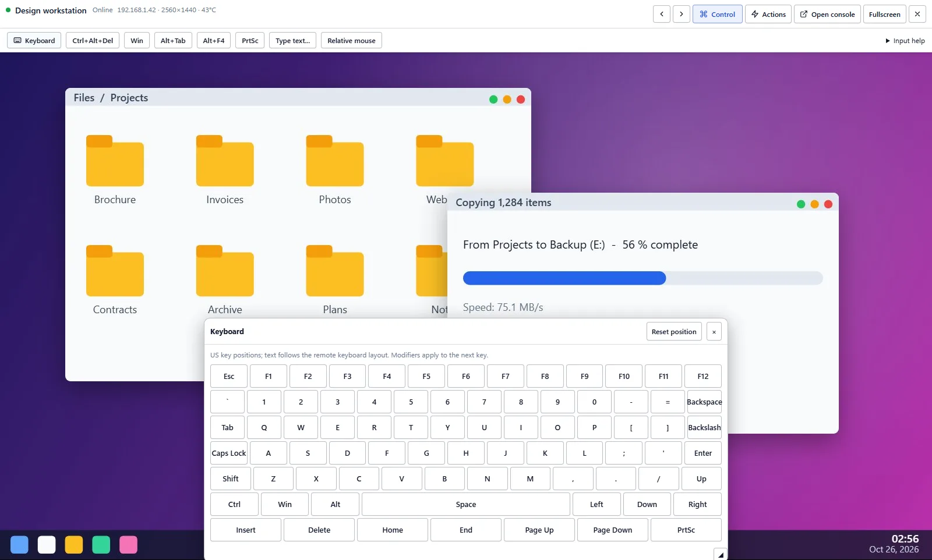
Task: Click the Esc key on the keyboard
Action: pos(229,376)
